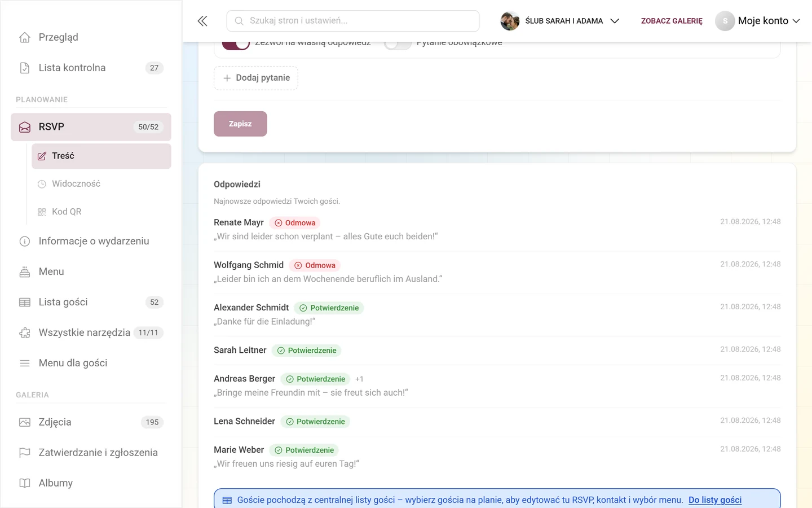Select the guest name 'Sarah Leitner'
The height and width of the screenshot is (508, 812).
coord(240,351)
